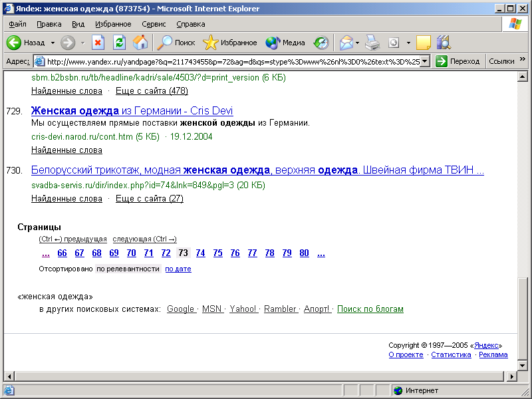Click the green Back arrow icon
The height and width of the screenshot is (399, 532).
coord(14,43)
